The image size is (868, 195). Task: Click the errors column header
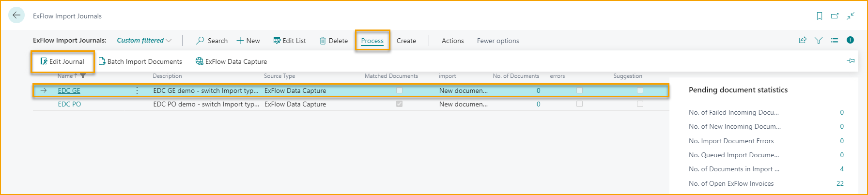click(x=558, y=76)
